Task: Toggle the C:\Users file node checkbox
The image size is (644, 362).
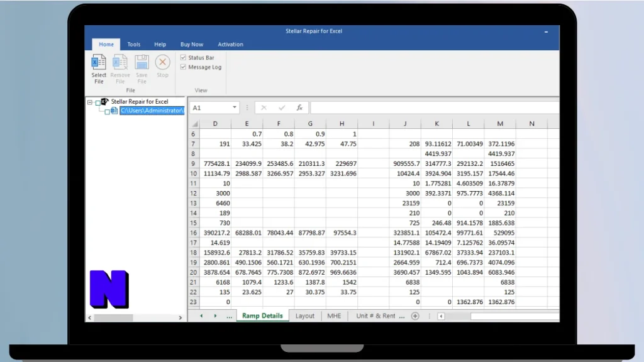Action: coord(107,112)
